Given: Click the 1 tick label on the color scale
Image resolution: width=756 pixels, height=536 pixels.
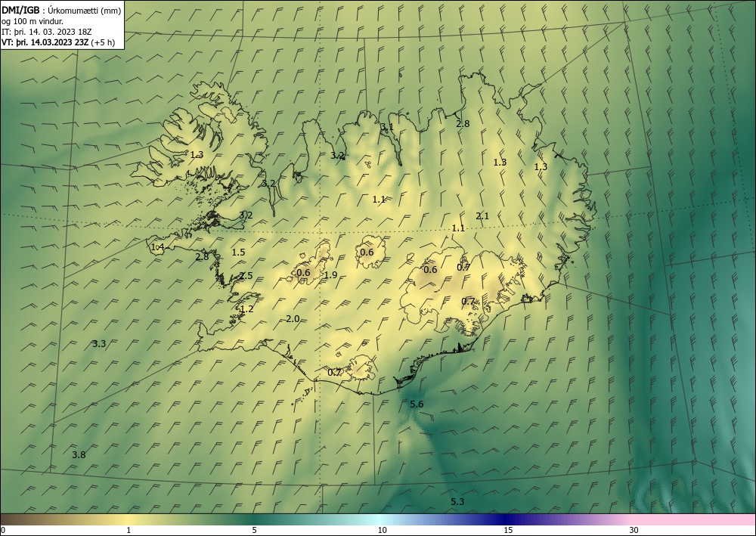Looking at the screenshot, I should click(129, 530).
